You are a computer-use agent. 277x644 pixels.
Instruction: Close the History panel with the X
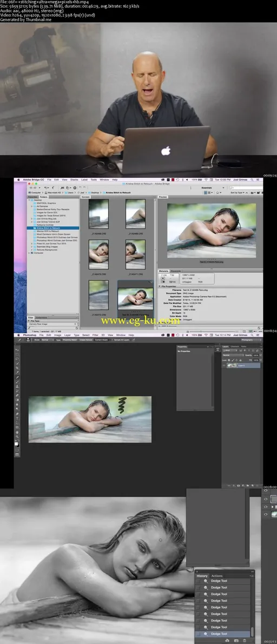[x=197, y=572]
